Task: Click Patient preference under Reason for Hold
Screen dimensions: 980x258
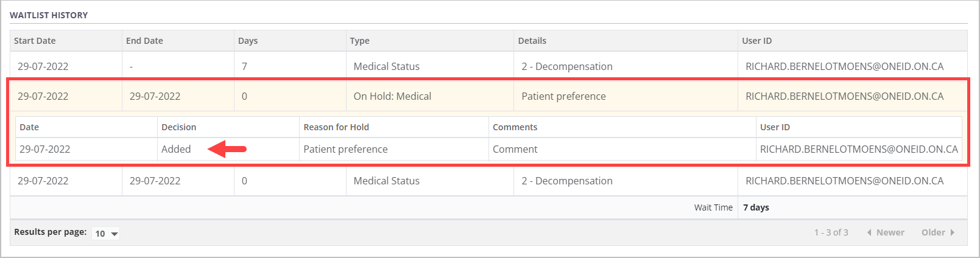Action: [345, 149]
